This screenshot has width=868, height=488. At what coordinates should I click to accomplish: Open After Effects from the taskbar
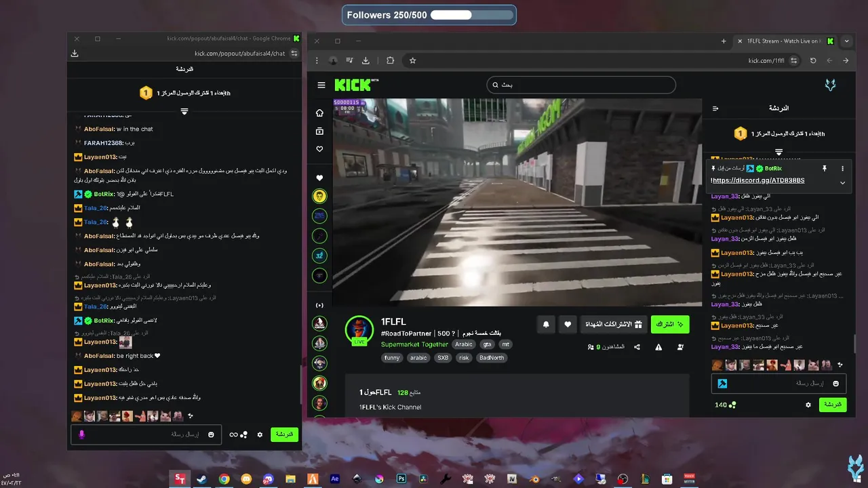(334, 479)
